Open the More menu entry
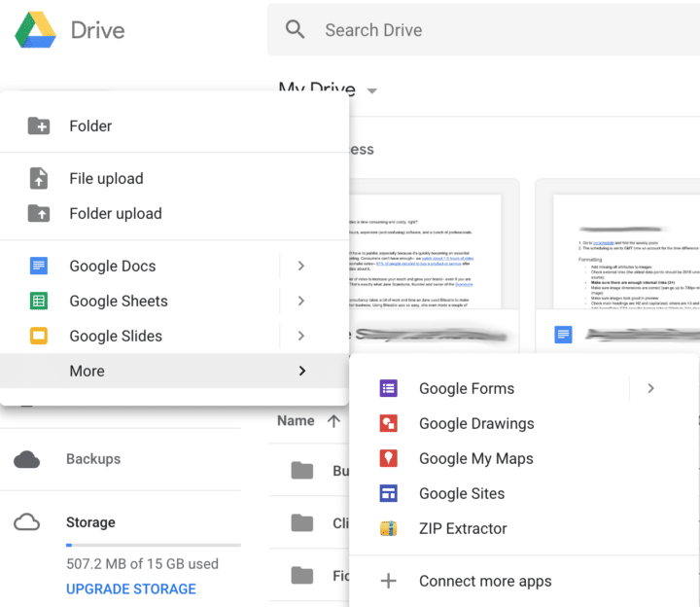This screenshot has height=607, width=700. 174,371
